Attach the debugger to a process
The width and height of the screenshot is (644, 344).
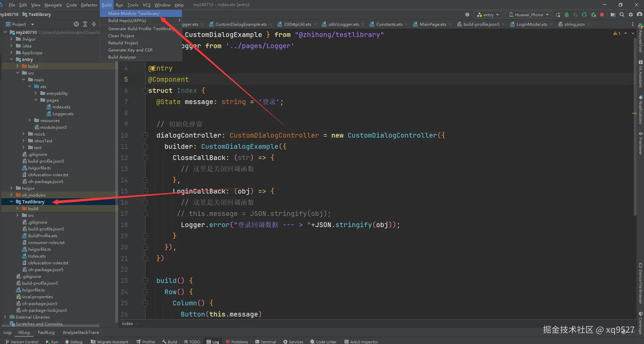point(593,15)
